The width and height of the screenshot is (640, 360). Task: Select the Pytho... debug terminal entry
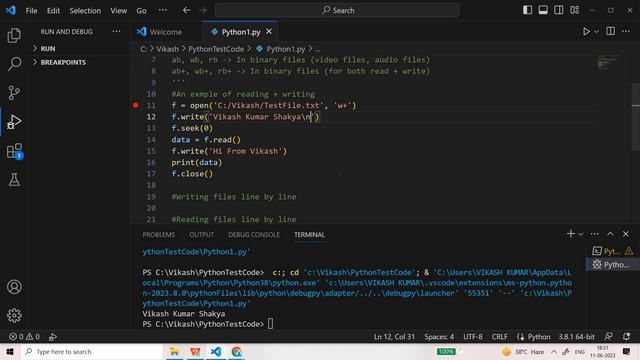coord(613,264)
